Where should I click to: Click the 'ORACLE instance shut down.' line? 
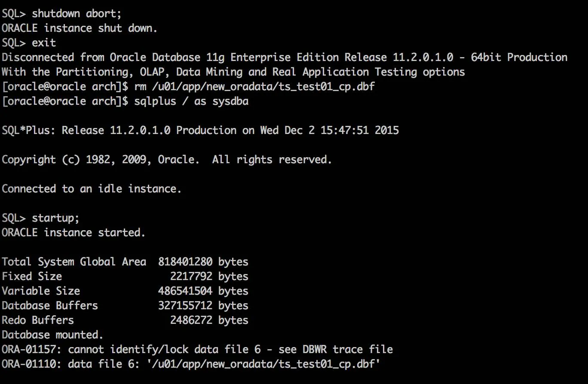coord(80,28)
